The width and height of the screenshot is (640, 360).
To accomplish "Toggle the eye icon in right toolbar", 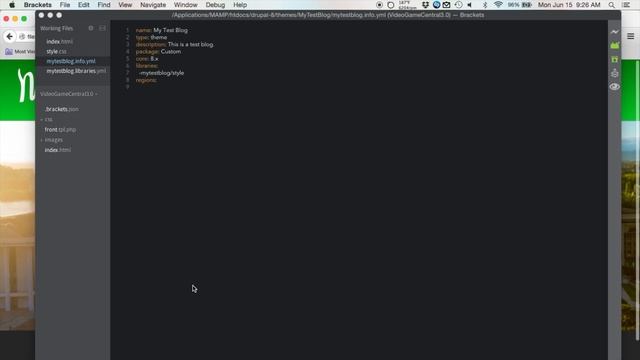I will point(614,87).
